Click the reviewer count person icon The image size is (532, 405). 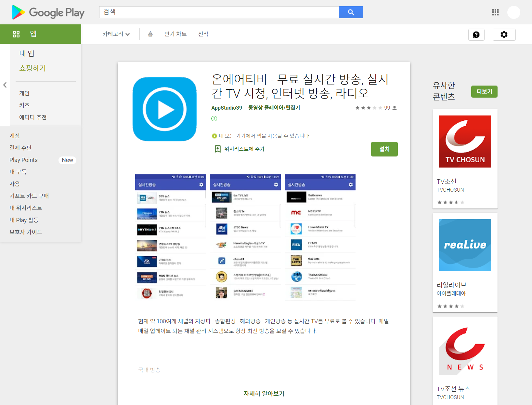tap(395, 108)
